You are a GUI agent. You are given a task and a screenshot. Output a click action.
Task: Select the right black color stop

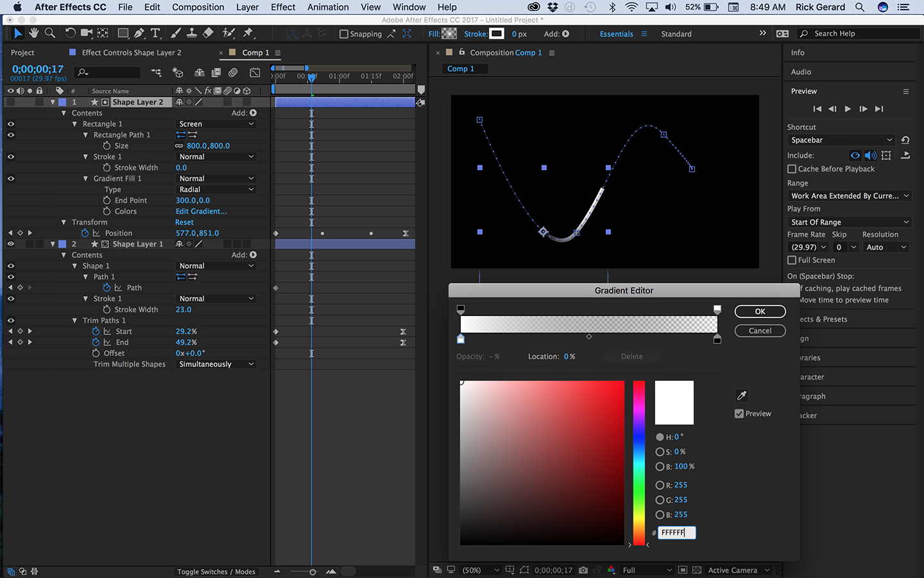(717, 338)
